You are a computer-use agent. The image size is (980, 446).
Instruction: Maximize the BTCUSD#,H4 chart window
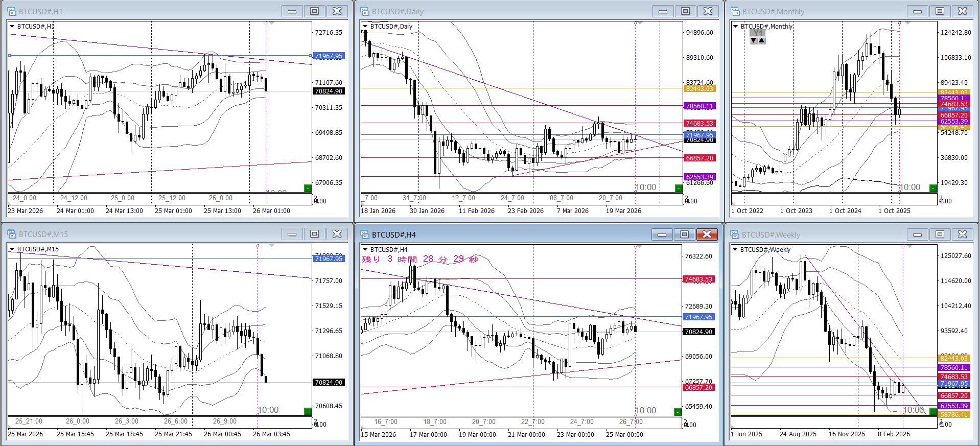click(684, 234)
